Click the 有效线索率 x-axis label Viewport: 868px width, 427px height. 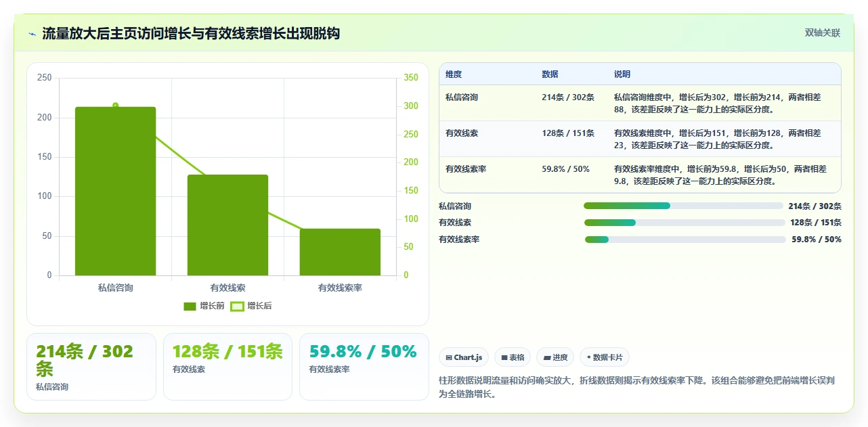(x=340, y=288)
